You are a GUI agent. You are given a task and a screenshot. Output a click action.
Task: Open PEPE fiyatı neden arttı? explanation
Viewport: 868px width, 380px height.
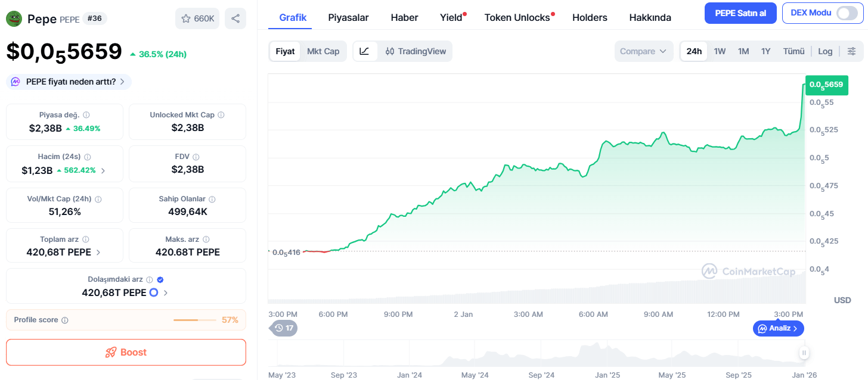click(x=69, y=82)
